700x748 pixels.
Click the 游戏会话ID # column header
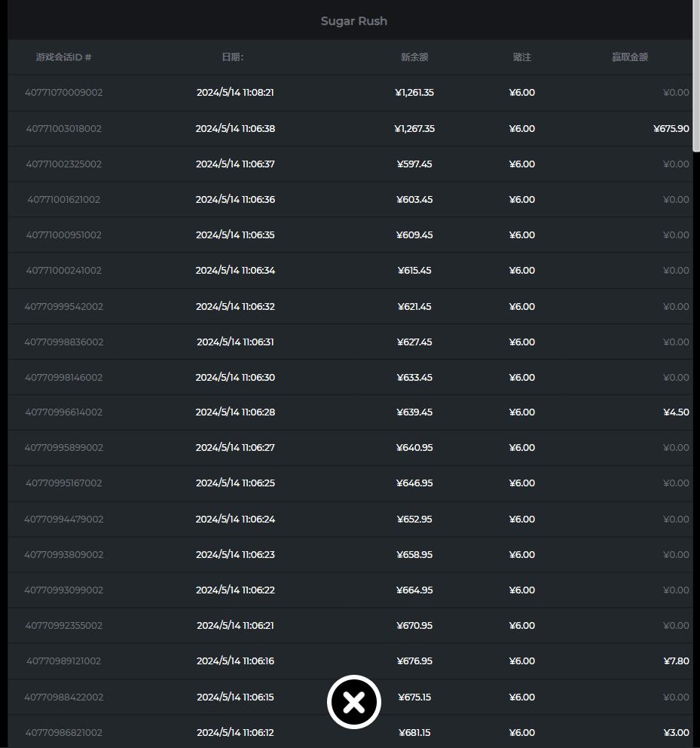coord(64,57)
